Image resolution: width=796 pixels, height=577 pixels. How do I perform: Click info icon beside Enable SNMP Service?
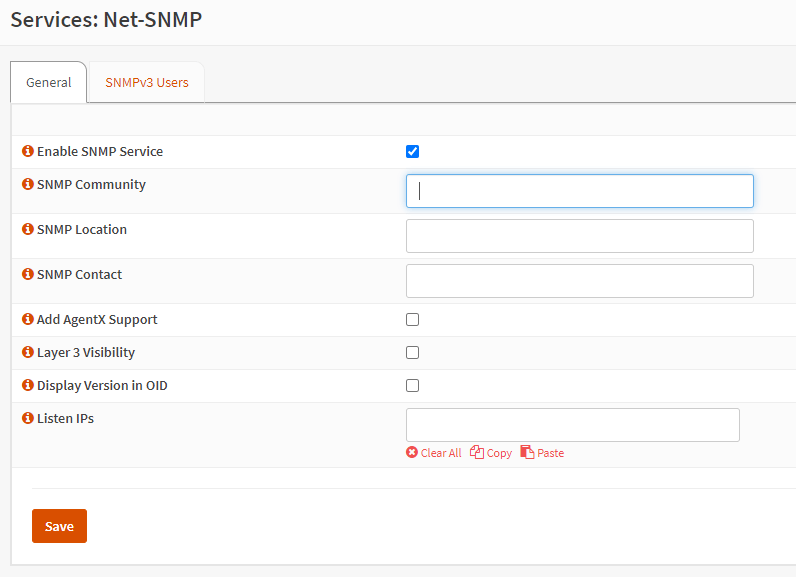(27, 151)
